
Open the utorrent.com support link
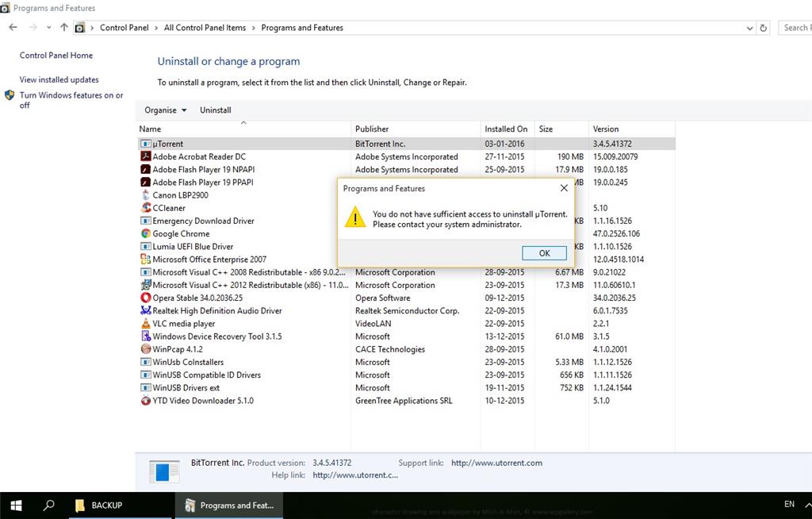pyautogui.click(x=496, y=463)
